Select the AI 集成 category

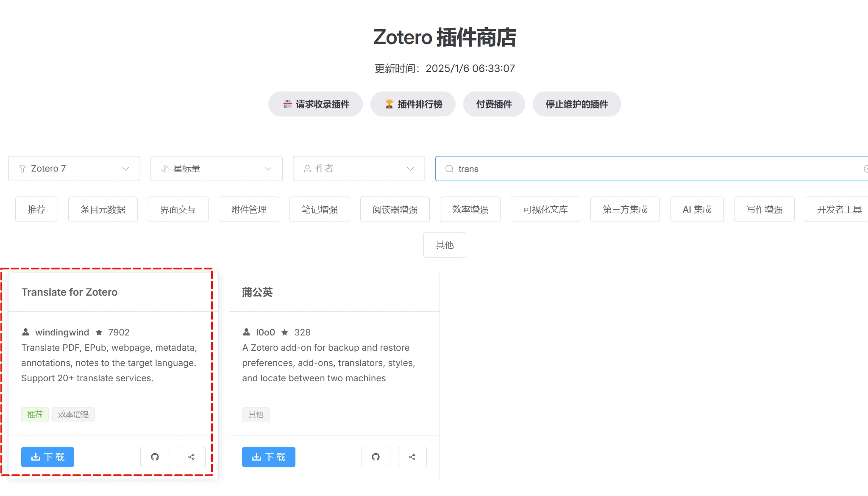click(697, 209)
